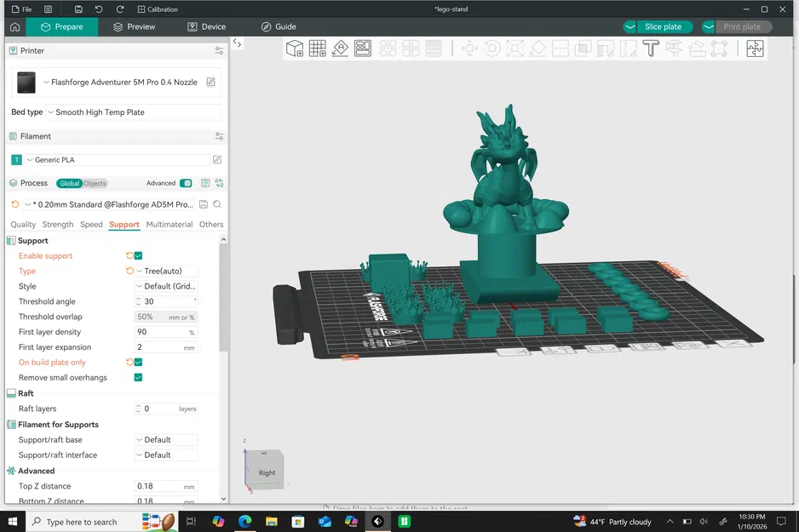Viewport: 799px width, 532px height.
Task: Open the printer preset dropdown
Action: pyautogui.click(x=120, y=82)
